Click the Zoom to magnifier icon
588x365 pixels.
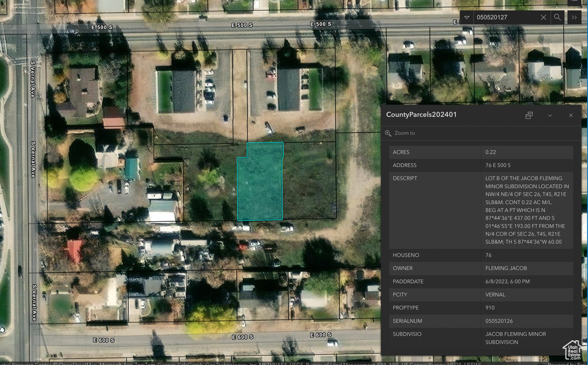click(x=389, y=133)
